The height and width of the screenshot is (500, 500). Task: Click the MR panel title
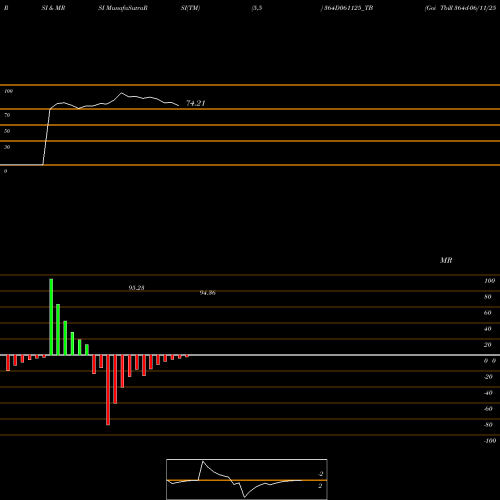tap(446, 260)
